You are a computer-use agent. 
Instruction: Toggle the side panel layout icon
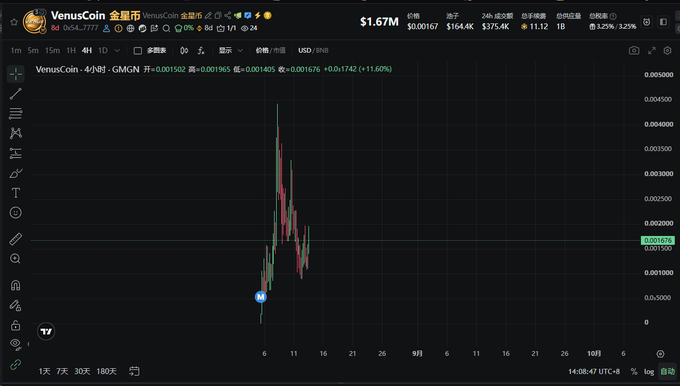point(663,22)
